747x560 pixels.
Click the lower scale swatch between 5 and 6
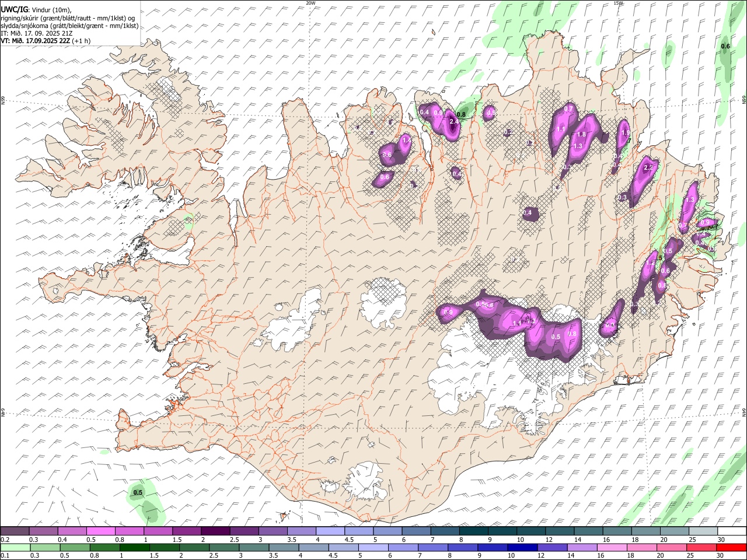[373, 547]
